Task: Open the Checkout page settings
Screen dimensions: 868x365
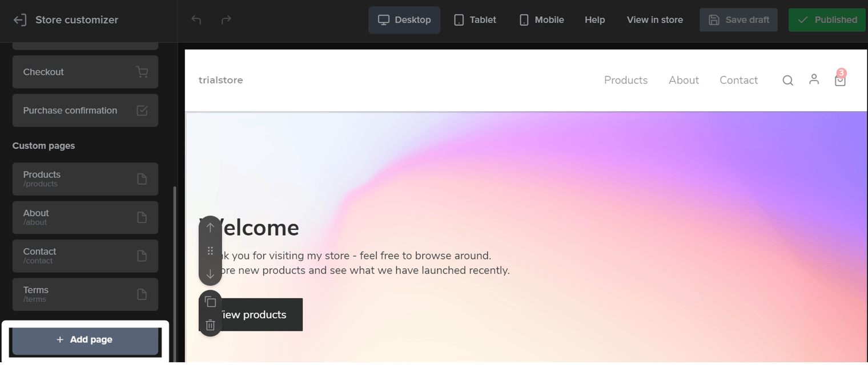Action: coord(85,72)
